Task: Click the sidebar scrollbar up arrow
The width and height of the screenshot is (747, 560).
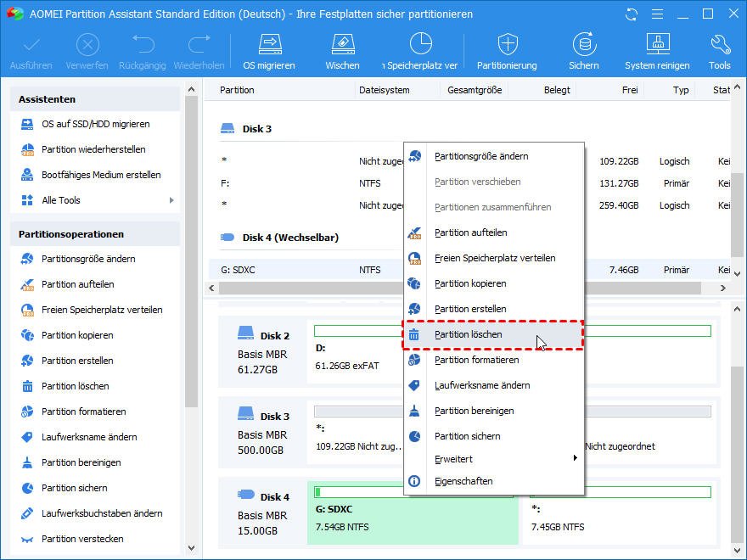Action: click(192, 89)
